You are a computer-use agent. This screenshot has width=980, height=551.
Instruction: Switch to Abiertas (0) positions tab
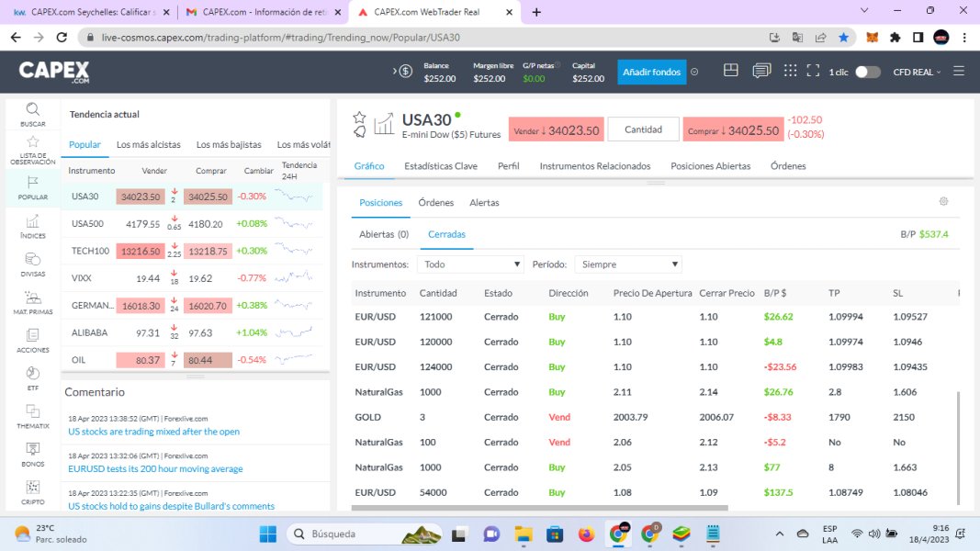(384, 234)
